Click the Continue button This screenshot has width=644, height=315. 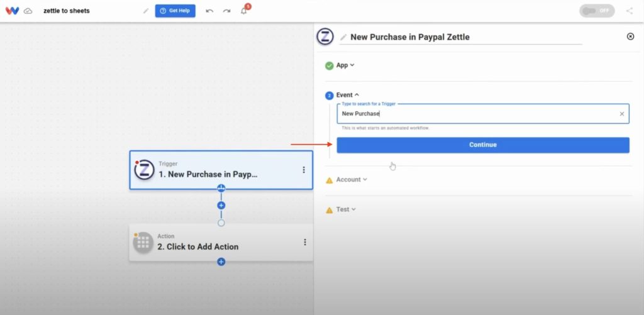[x=483, y=145]
